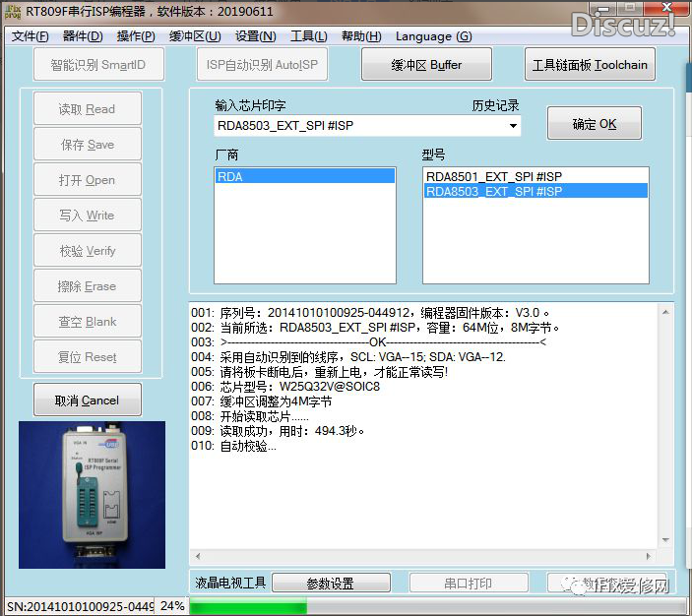Click the 查空 Blank button
Viewport: 692px width, 616px height.
pyautogui.click(x=88, y=321)
